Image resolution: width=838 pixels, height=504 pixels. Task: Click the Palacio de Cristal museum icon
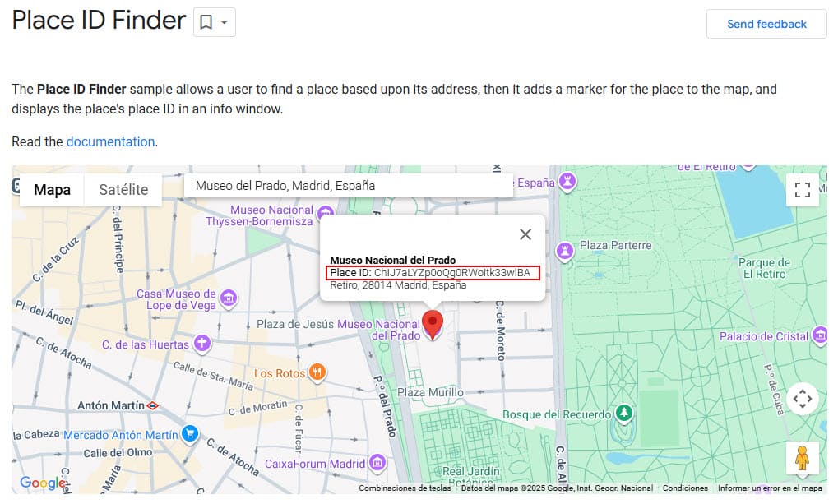click(x=819, y=335)
